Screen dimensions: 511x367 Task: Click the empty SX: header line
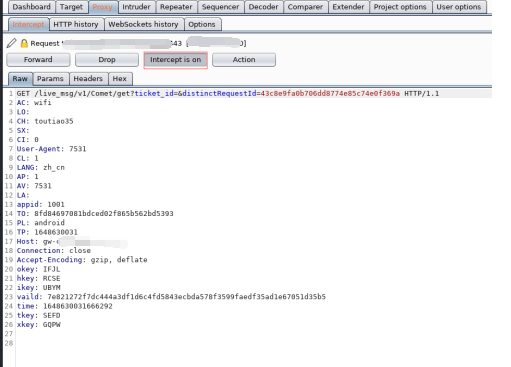(x=23, y=131)
